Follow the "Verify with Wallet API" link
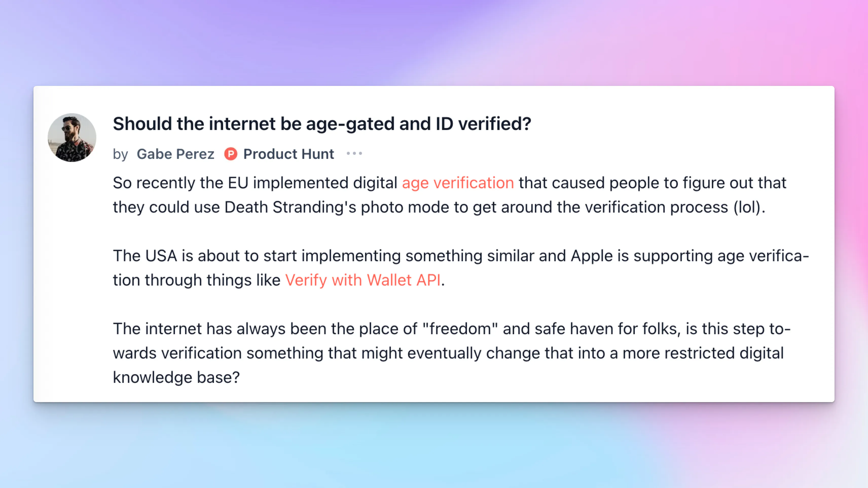This screenshot has height=488, width=868. coord(363,280)
